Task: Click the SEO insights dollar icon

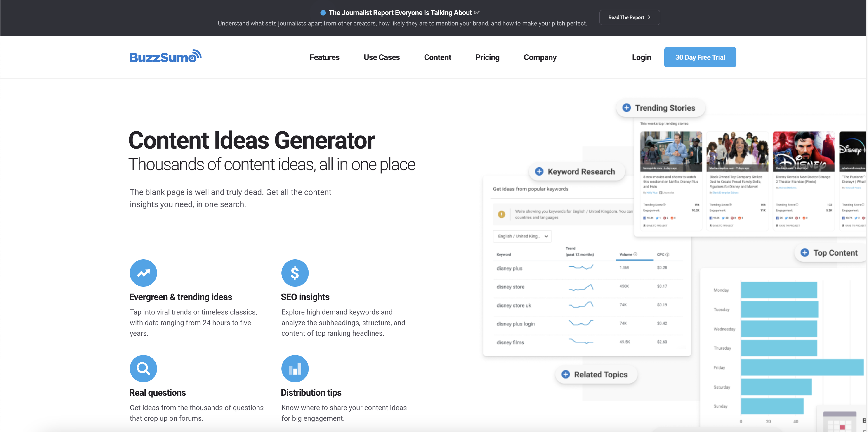Action: pos(295,273)
